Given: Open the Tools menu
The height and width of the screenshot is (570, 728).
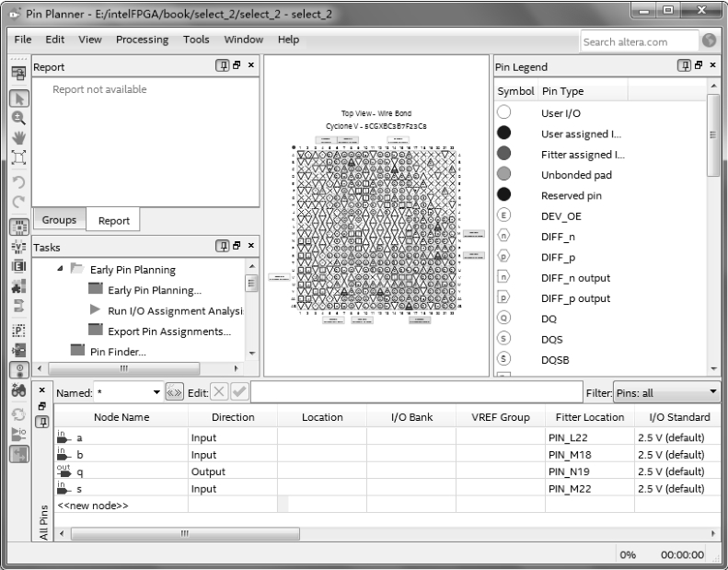Looking at the screenshot, I should (x=196, y=40).
